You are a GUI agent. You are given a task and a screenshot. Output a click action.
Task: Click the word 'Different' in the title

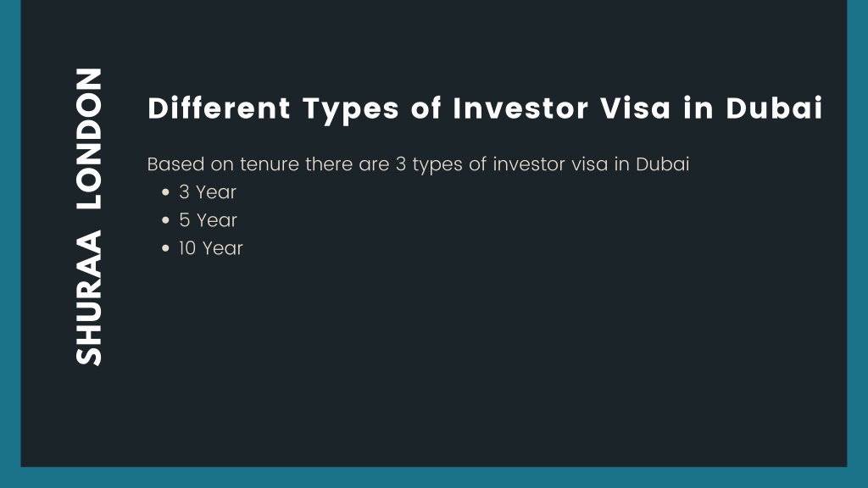click(219, 108)
